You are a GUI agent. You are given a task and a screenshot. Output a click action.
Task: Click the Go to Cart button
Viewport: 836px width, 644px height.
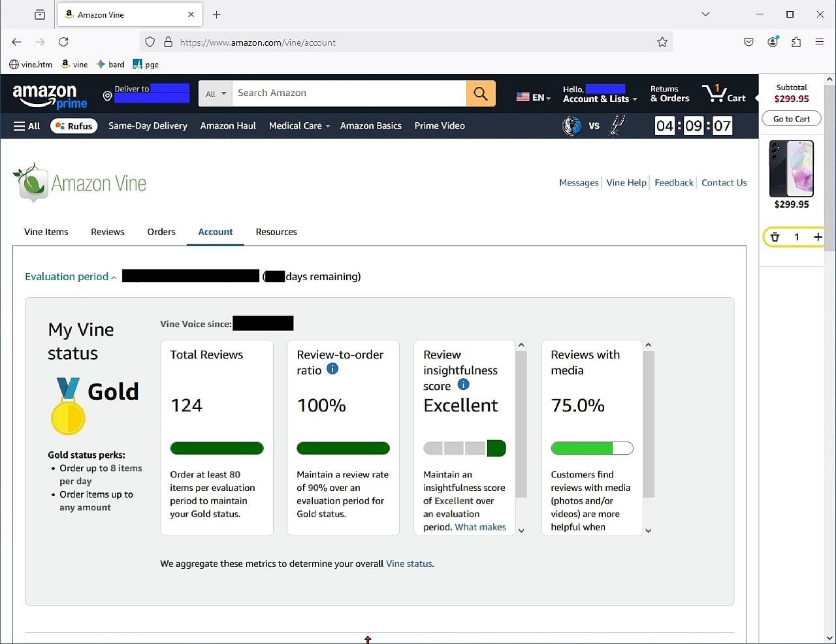click(792, 119)
